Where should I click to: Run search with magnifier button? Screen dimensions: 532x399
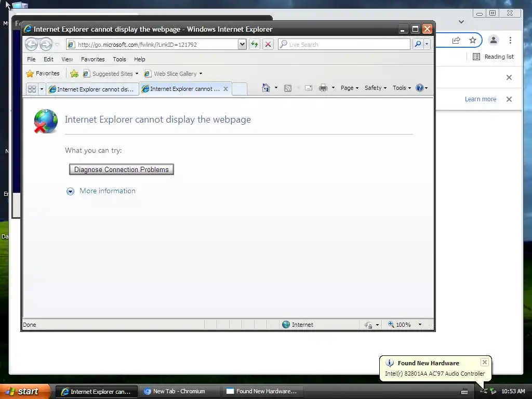(418, 45)
